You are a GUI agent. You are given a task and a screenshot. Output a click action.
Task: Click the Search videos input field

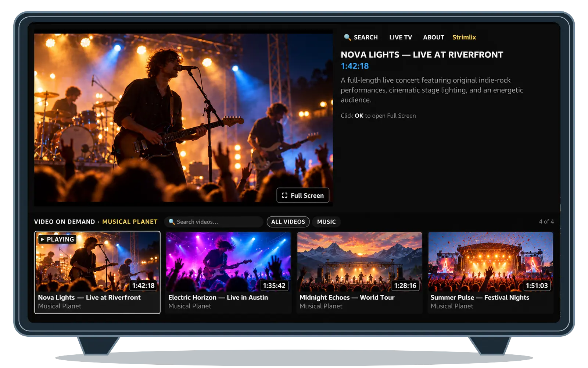point(214,222)
